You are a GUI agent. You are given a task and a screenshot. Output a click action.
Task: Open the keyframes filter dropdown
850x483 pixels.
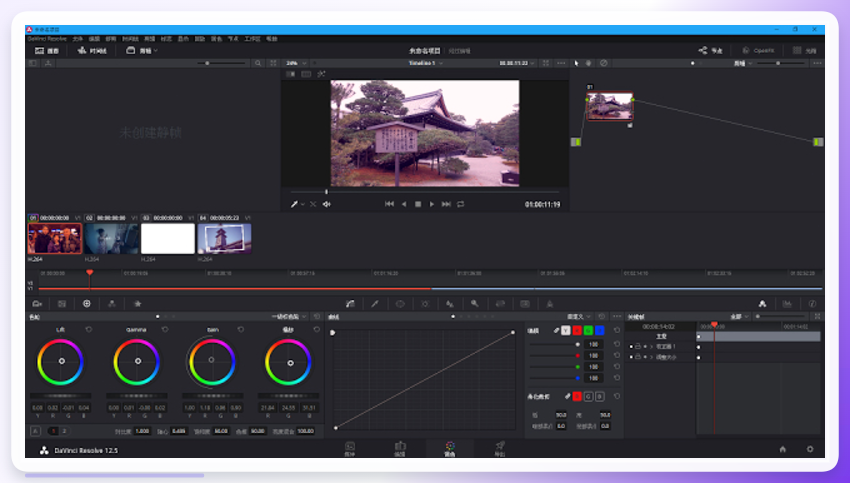739,317
